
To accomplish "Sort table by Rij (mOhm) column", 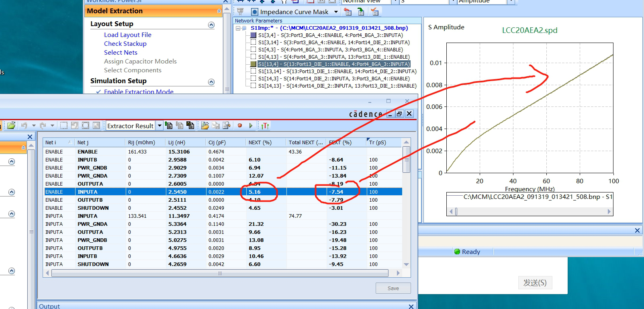I will 145,142.
